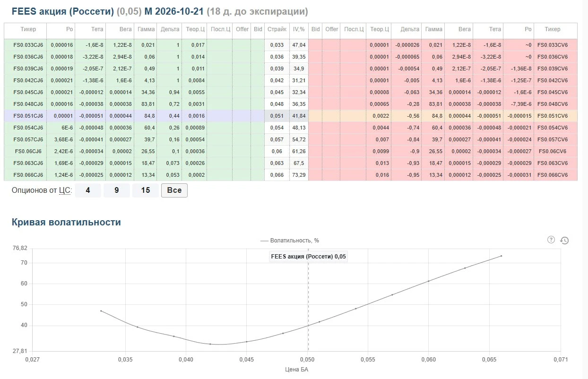Click the 'Цена БА' axis label

coord(297,370)
